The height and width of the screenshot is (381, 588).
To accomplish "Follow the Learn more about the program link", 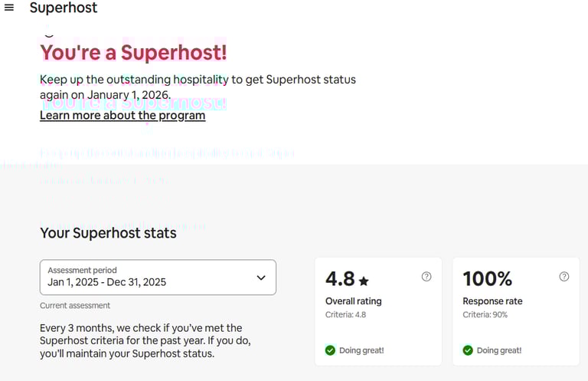I will [x=122, y=116].
